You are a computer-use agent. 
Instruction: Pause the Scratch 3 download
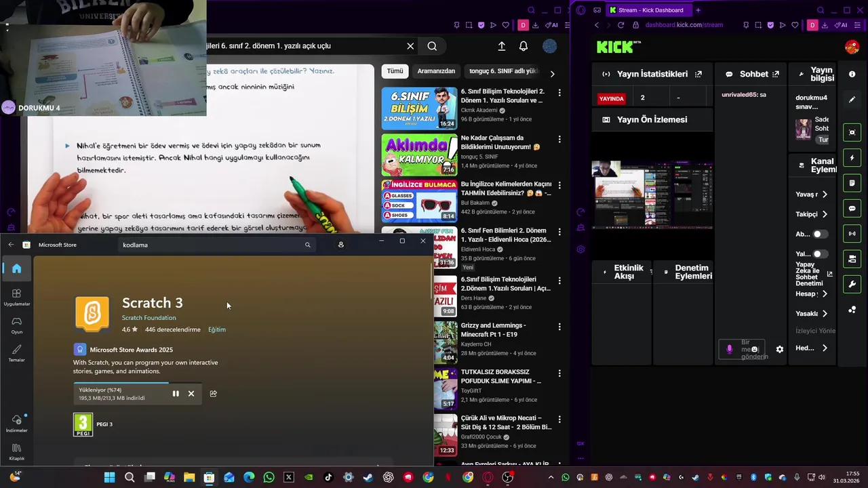[x=176, y=393]
